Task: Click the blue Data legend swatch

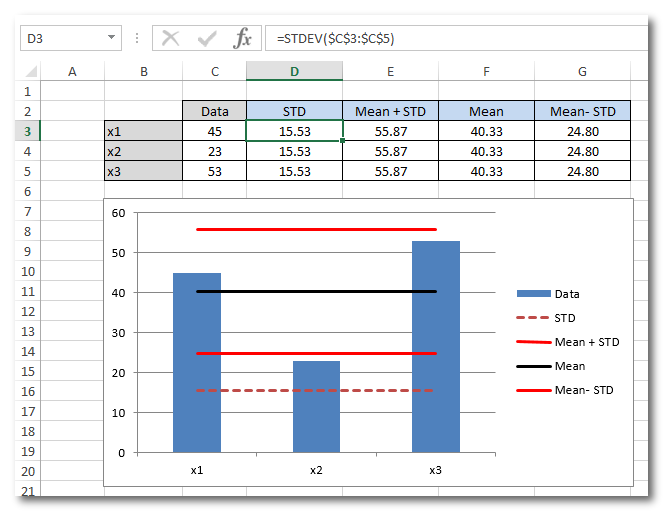Action: [x=533, y=294]
